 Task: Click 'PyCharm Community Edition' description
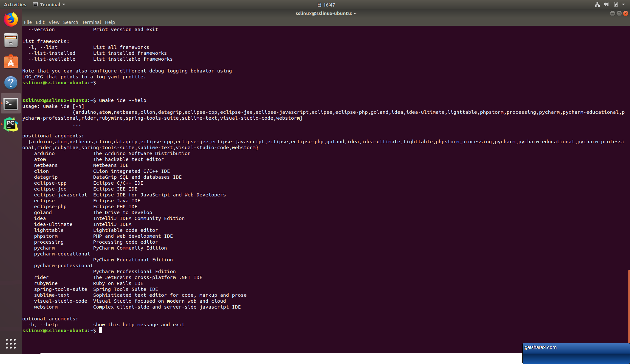[x=130, y=248]
